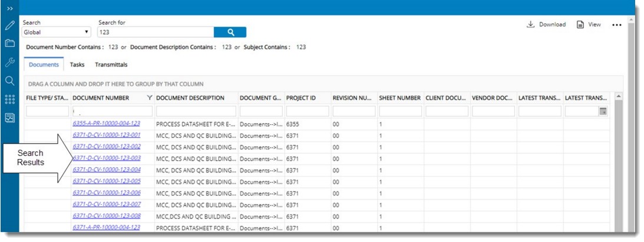Select the magnifier search icon in sidebar
644x242 pixels.
(9, 81)
